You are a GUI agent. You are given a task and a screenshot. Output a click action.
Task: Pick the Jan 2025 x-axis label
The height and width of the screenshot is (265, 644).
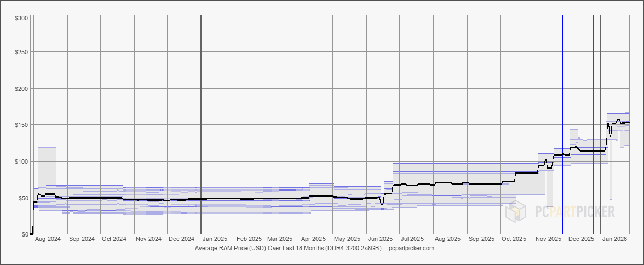click(215, 239)
